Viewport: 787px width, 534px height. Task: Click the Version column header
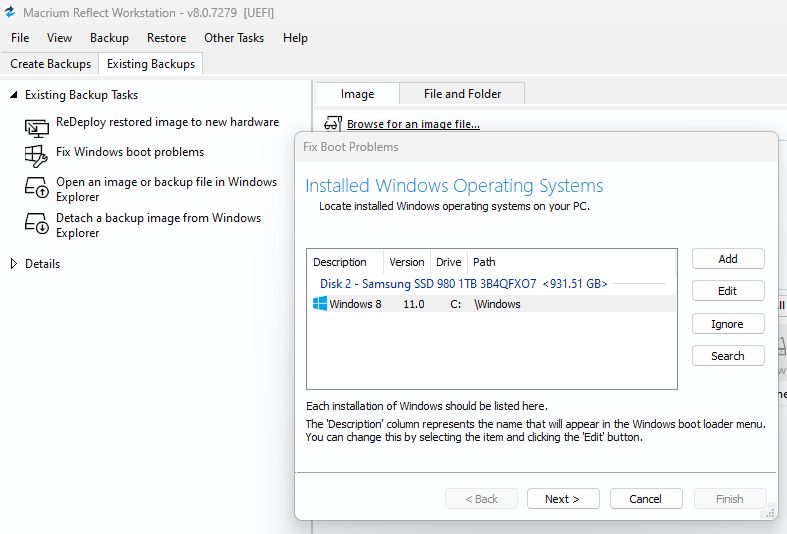coord(407,262)
